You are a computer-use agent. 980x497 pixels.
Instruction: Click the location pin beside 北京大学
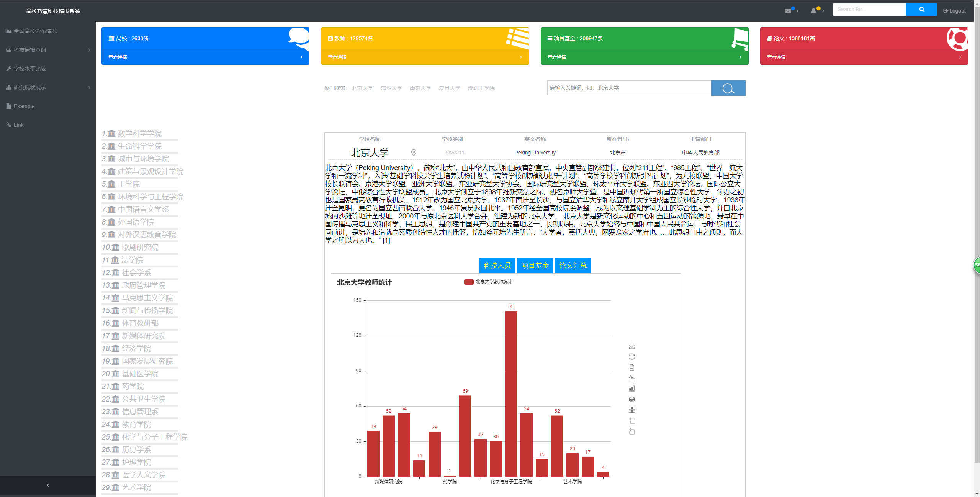[x=414, y=153]
